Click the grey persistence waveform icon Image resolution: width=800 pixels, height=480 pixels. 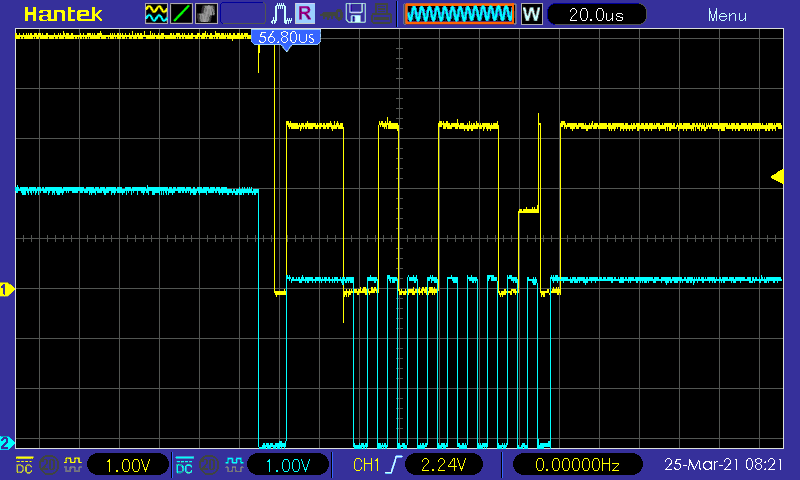[x=206, y=14]
